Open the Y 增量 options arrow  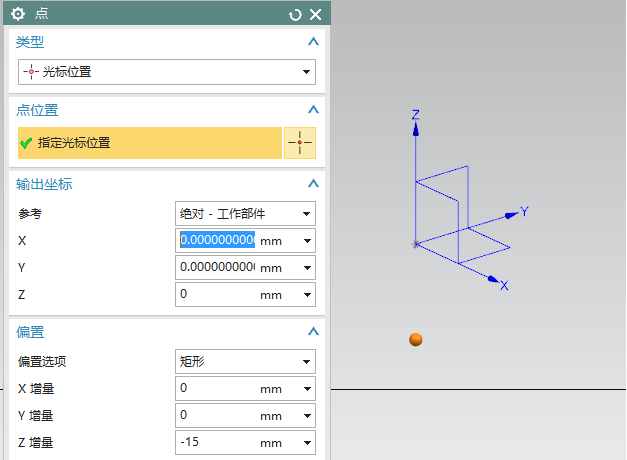pos(306,415)
